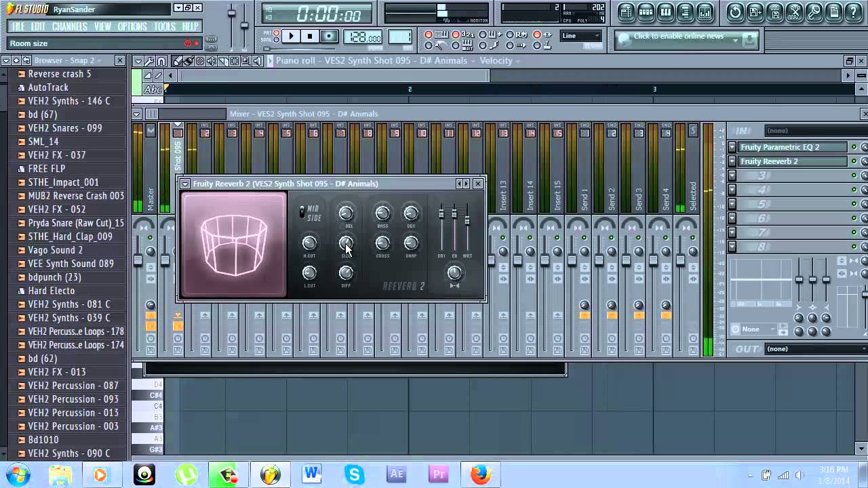Open the piano roll wrench tools menu
868x488 pixels.
tap(149, 61)
